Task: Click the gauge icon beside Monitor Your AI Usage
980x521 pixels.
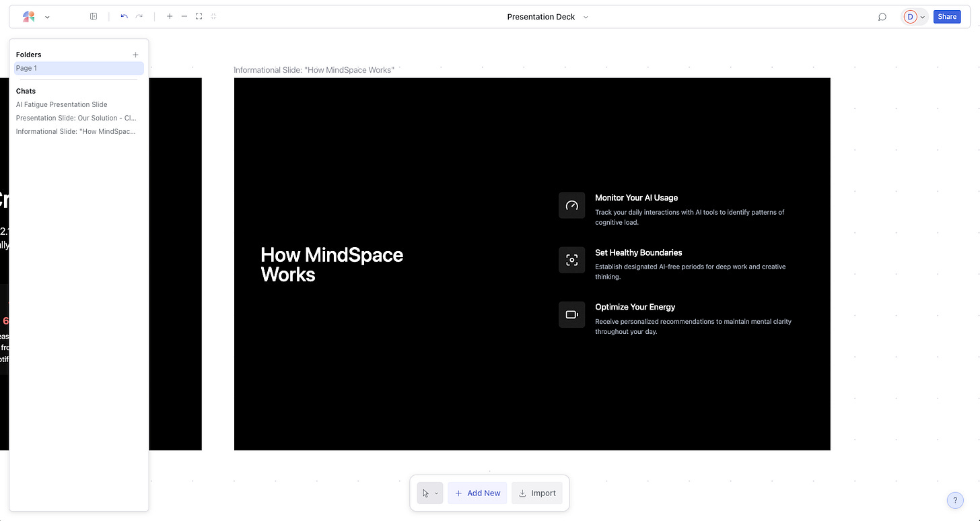Action: (x=571, y=205)
